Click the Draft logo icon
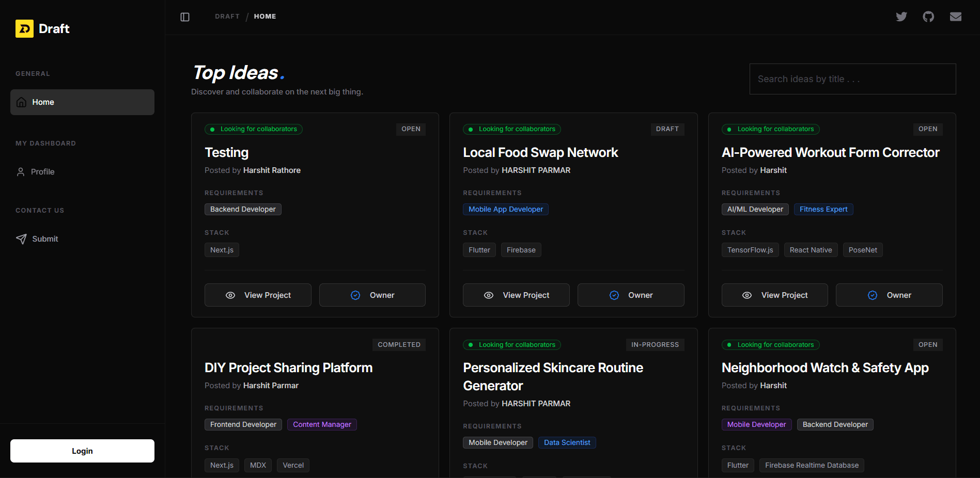Viewport: 980px width, 478px height. tap(24, 29)
